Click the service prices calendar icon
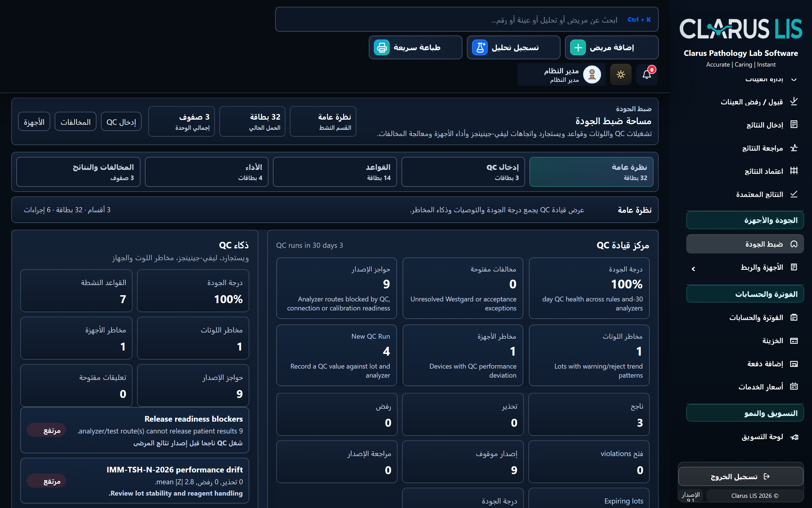 click(x=794, y=387)
